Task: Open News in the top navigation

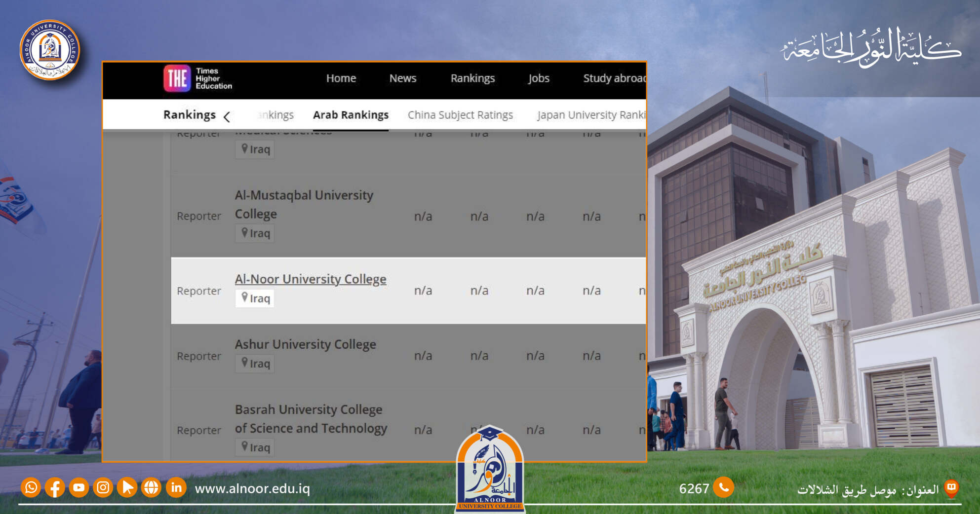Action: (x=403, y=78)
